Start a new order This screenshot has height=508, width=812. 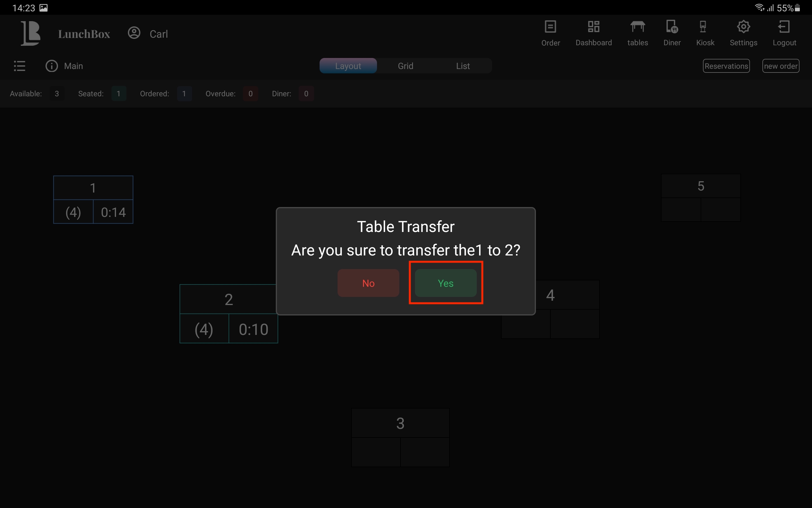coord(780,66)
